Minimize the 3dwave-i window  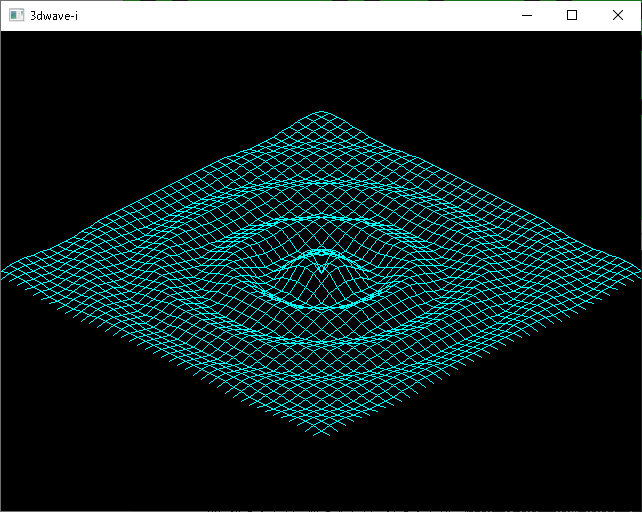point(526,16)
